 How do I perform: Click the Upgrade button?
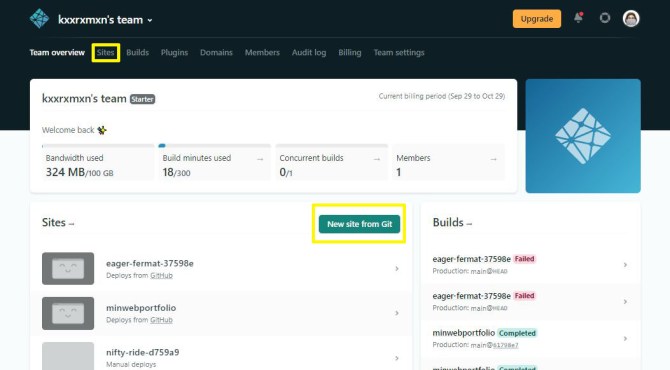[537, 19]
